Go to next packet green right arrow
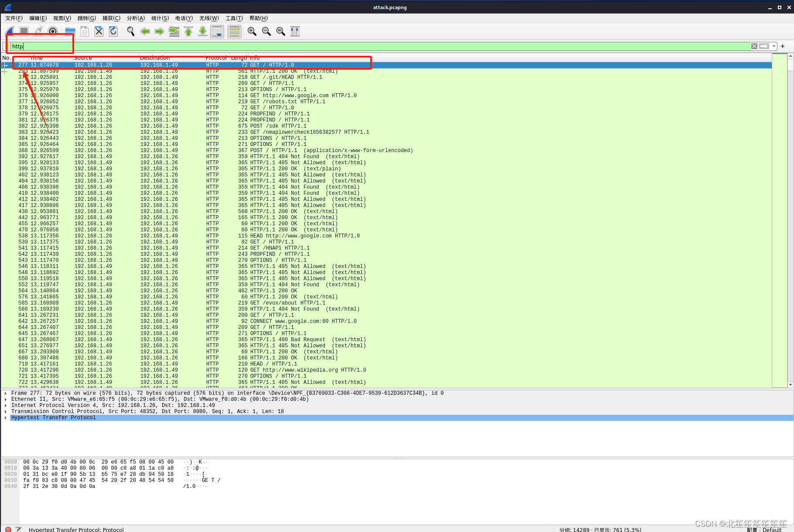The height and width of the screenshot is (532, 794). tap(160, 31)
